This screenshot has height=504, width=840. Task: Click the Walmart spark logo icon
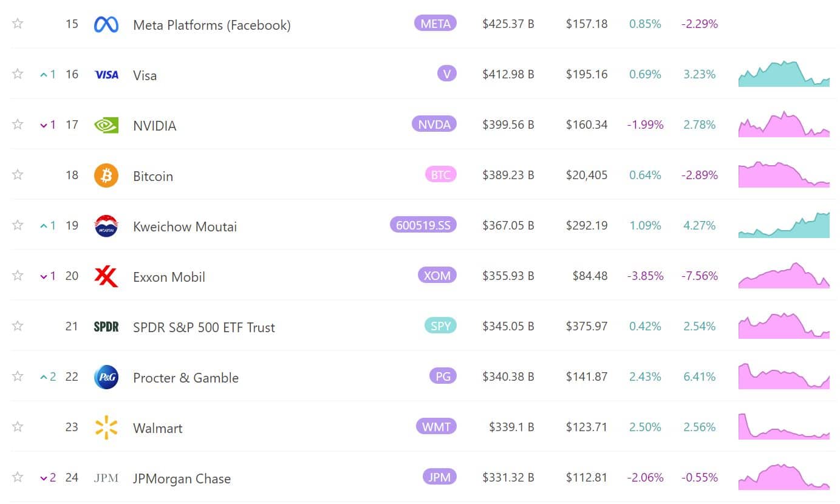point(106,427)
